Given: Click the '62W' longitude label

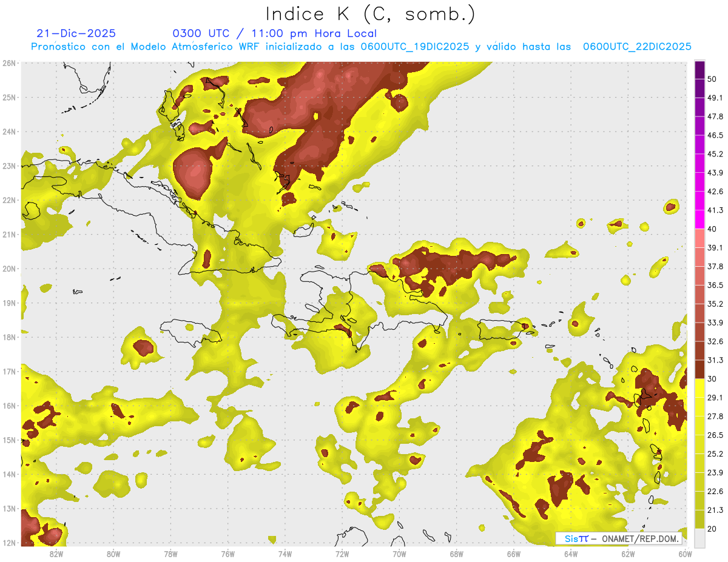Looking at the screenshot, I should click(628, 554).
